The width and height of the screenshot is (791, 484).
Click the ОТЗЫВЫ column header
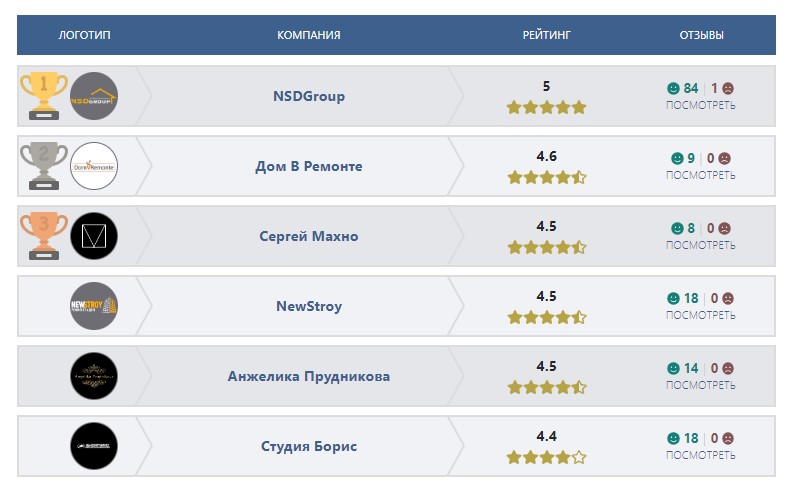[701, 35]
